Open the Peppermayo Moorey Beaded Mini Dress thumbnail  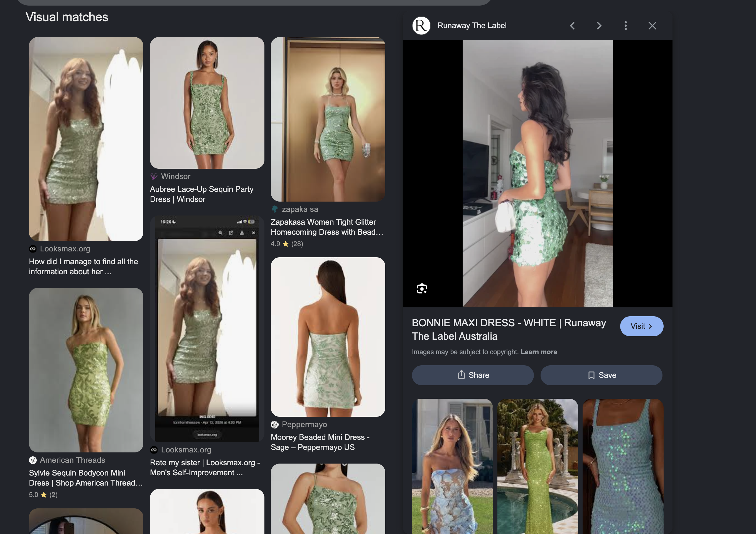point(328,337)
